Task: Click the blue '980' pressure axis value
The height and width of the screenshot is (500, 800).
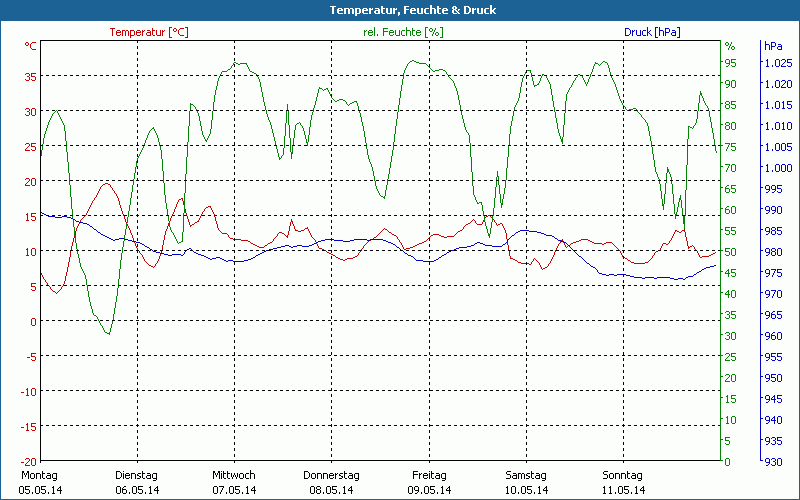Action: pyautogui.click(x=773, y=252)
